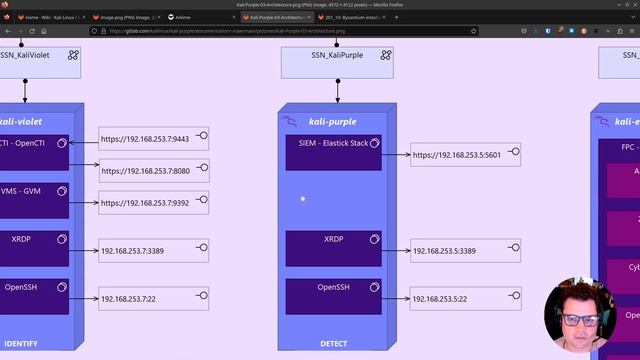The width and height of the screenshot is (640, 360).
Task: Click the SSN_KaliPurple box label
Action: tap(337, 55)
